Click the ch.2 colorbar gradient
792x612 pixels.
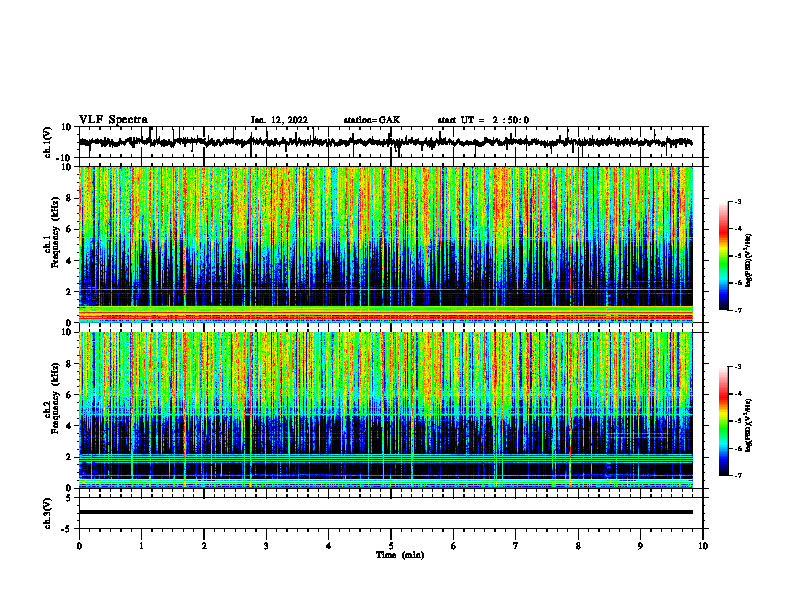tap(723, 421)
